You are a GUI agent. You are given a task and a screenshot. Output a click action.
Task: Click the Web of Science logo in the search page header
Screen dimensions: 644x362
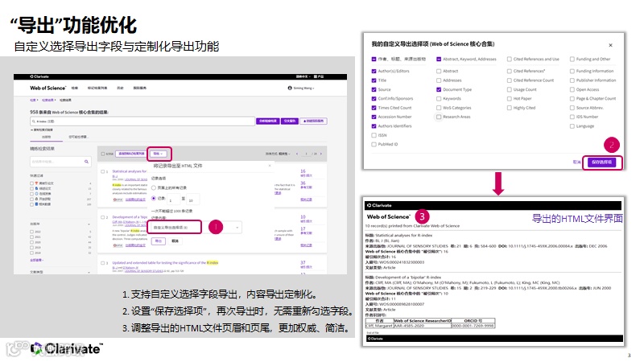click(47, 88)
